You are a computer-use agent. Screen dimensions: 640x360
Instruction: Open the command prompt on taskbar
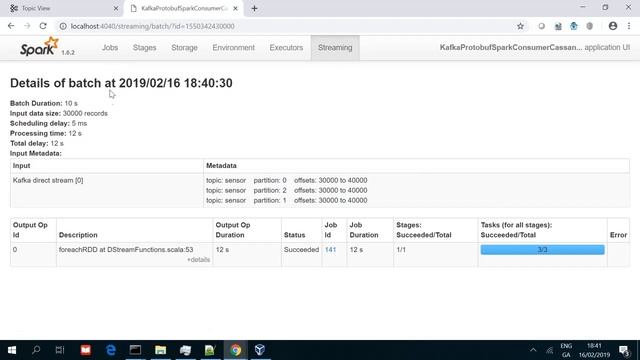pyautogui.click(x=136, y=350)
